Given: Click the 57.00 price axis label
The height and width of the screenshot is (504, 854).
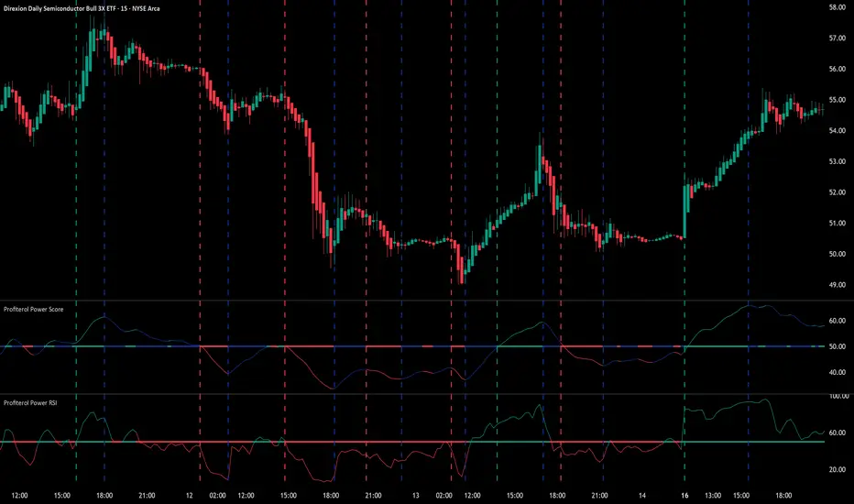Looking at the screenshot, I should [837, 38].
